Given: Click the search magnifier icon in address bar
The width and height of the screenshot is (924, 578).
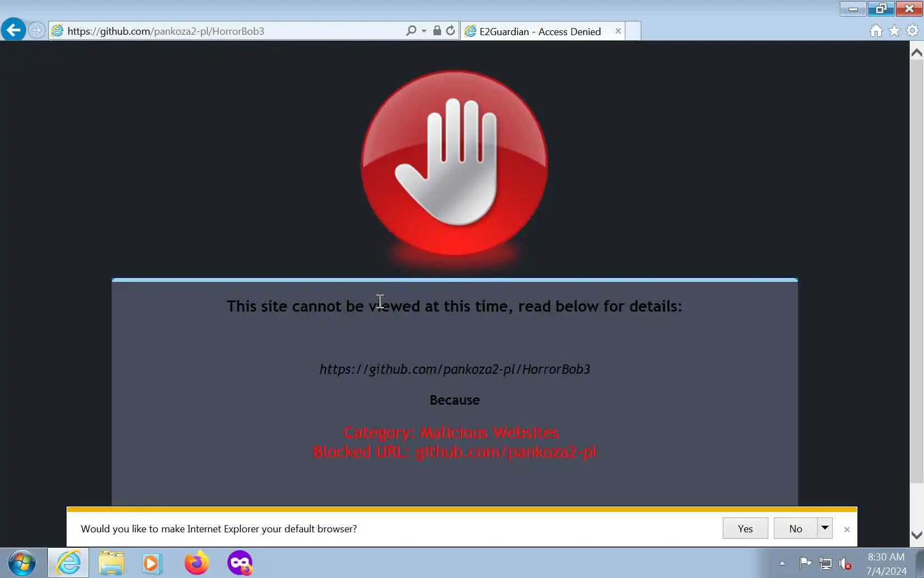Looking at the screenshot, I should click(411, 31).
